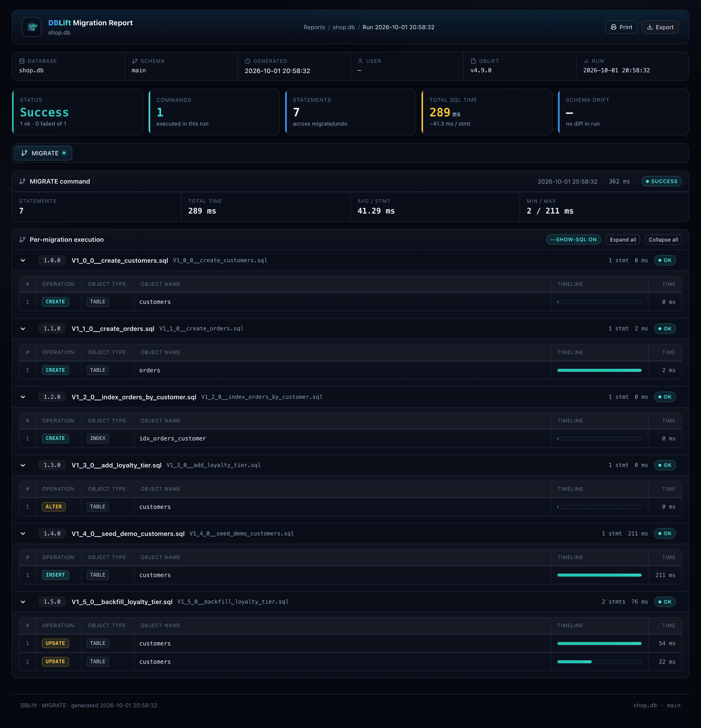The image size is (701, 728).
Task: Click the INDEX object type badge
Action: pyautogui.click(x=98, y=438)
